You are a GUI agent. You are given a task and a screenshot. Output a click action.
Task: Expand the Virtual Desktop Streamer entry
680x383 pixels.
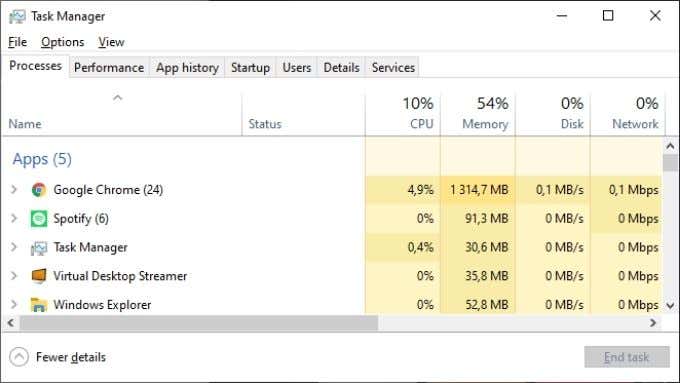14,276
